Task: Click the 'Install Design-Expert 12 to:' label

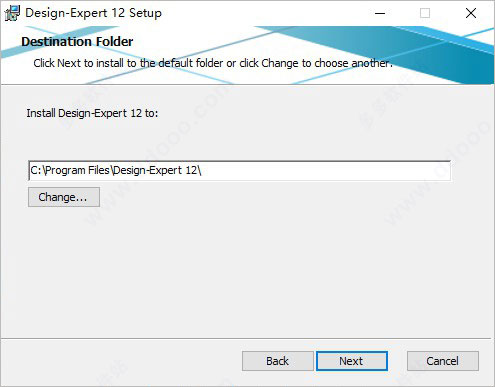Action: click(x=92, y=113)
